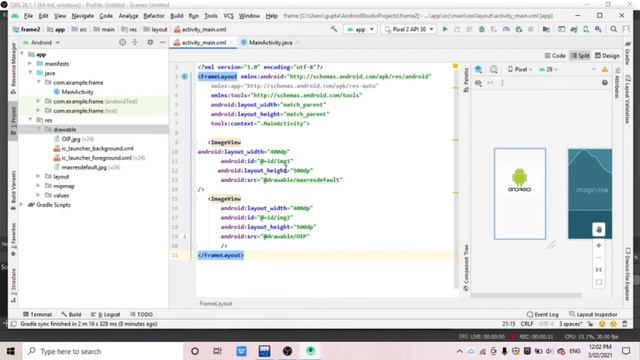
Task: Toggle the Build Variants tool window
Action: pos(13,190)
